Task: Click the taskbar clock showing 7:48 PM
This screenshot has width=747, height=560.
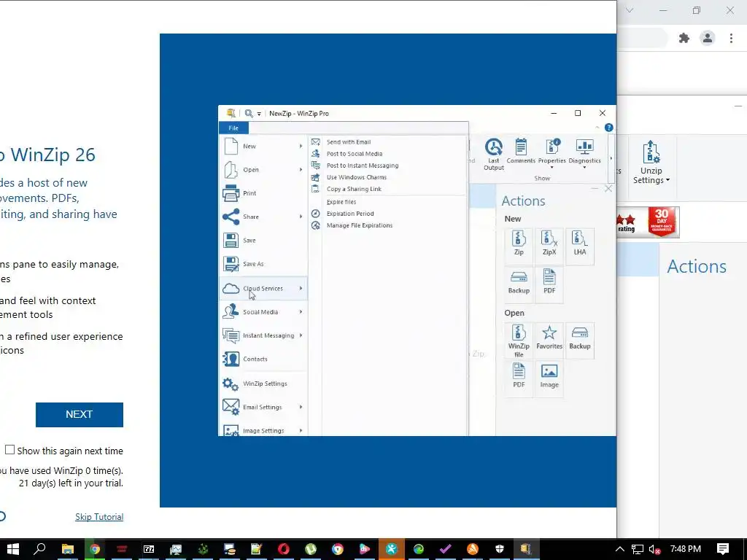Action: [686, 549]
